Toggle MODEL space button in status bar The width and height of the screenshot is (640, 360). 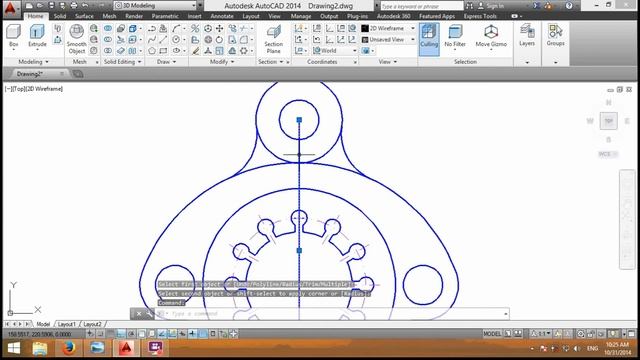click(x=492, y=334)
